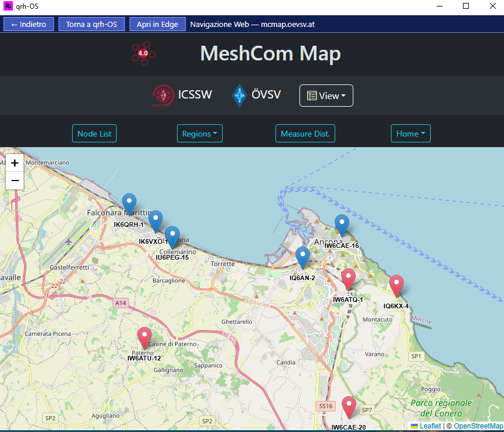Select the IK6QRH-1 blue map marker
Screen dimensions: 504x432
click(x=129, y=204)
